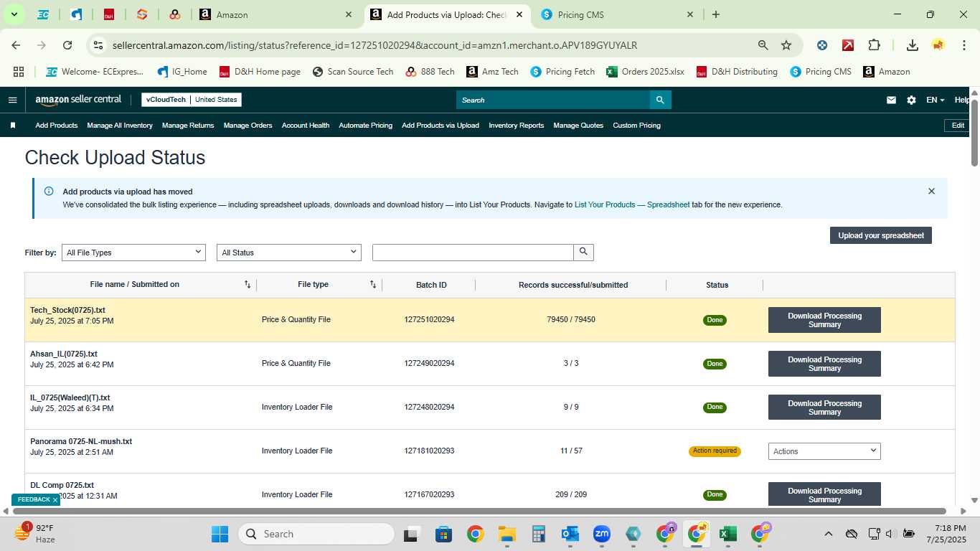Open Automate Pricing nav item
980x551 pixels.
pos(366,126)
